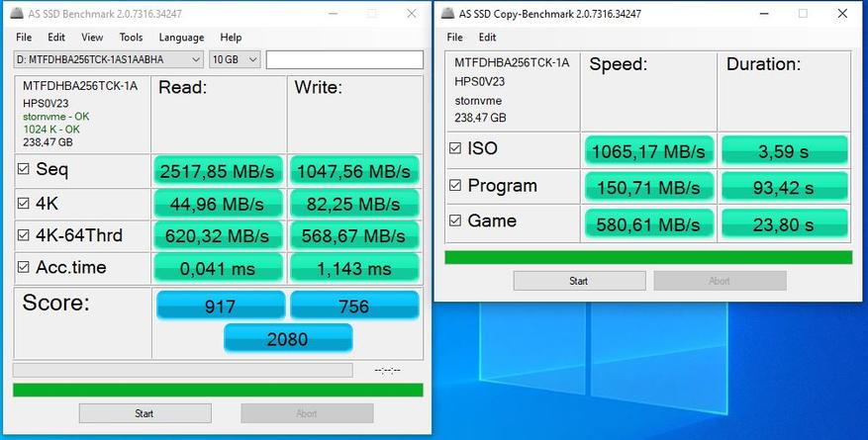Click the empty text field beside the size dropdown
Screen dimensions: 868x440
point(343,60)
